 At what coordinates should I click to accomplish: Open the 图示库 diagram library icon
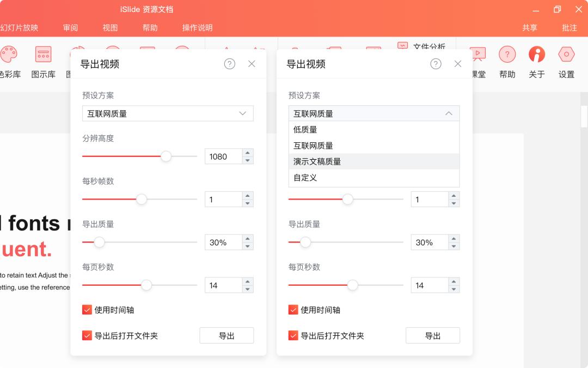click(43, 55)
